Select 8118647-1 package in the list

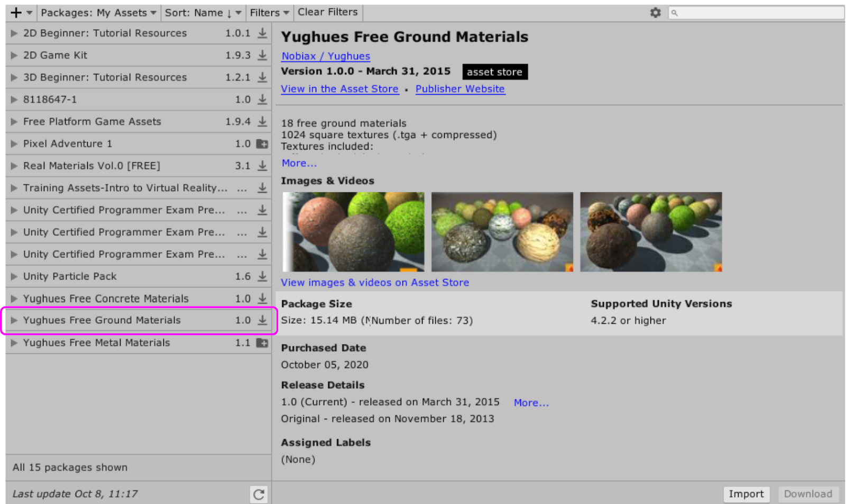click(x=50, y=99)
